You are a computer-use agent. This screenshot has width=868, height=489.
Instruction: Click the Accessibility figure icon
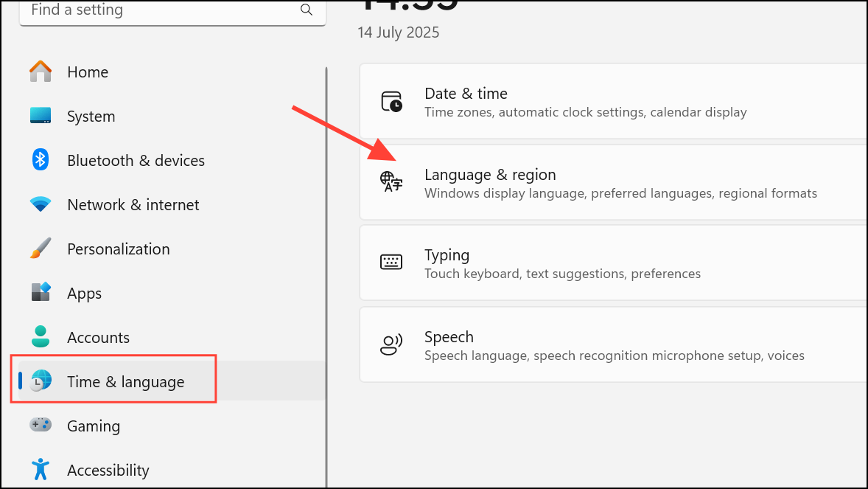(41, 469)
